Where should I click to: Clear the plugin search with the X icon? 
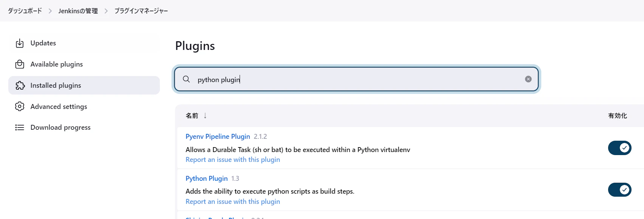point(528,79)
